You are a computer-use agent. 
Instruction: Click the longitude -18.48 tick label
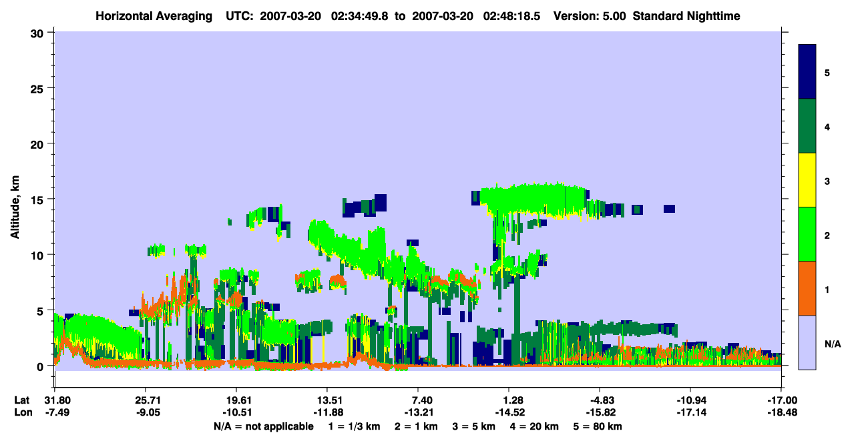[x=781, y=412]
